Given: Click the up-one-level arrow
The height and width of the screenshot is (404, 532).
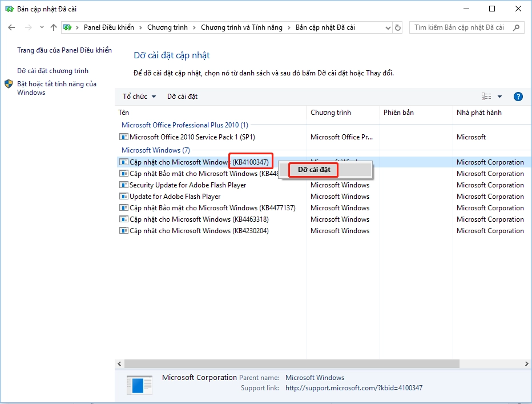Looking at the screenshot, I should 53,27.
